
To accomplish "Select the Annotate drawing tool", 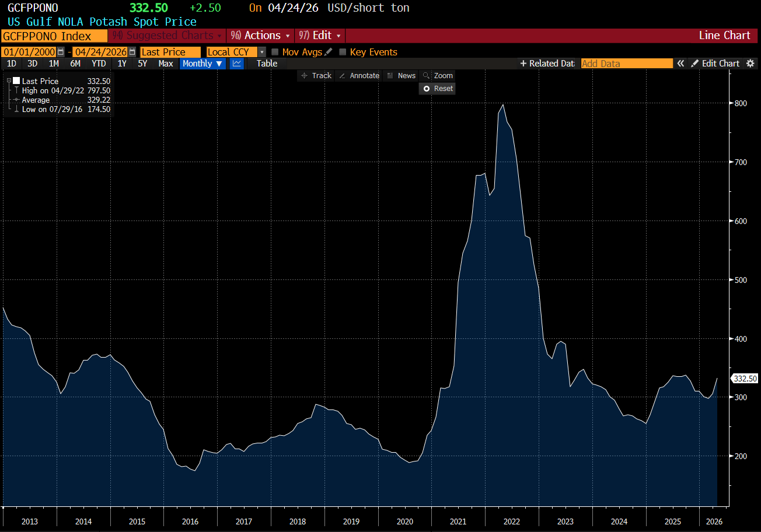I will tap(359, 76).
